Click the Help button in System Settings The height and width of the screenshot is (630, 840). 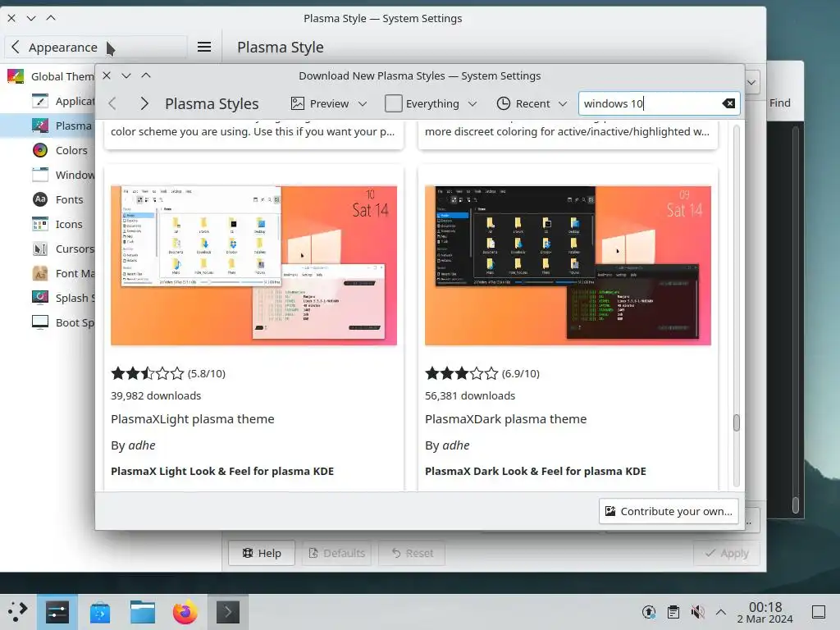[x=262, y=553]
